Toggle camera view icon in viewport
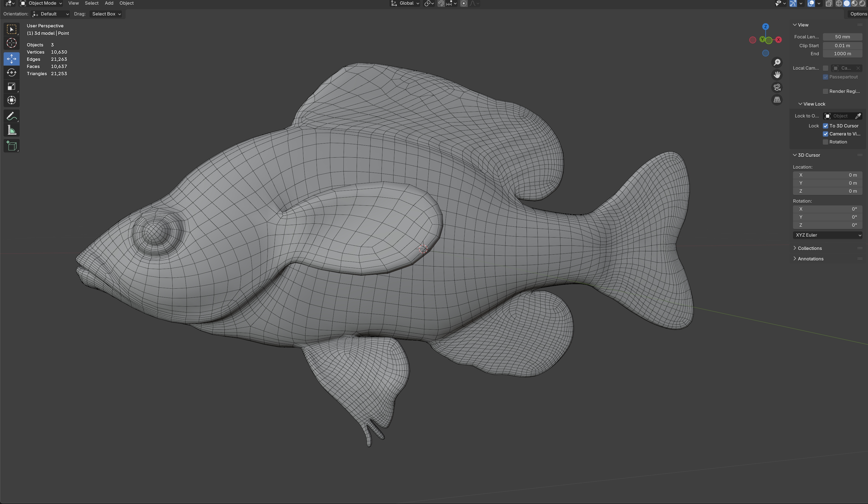The height and width of the screenshot is (504, 868). [777, 87]
